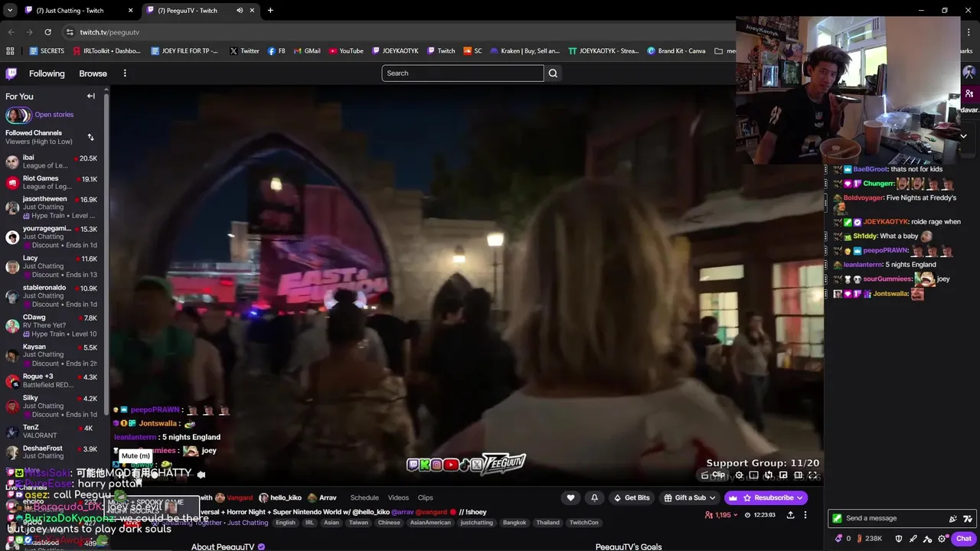Type in the Twitch search field

(462, 73)
